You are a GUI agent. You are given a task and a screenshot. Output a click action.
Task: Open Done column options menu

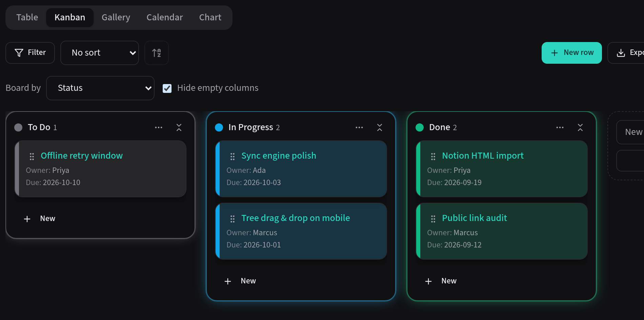tap(560, 127)
